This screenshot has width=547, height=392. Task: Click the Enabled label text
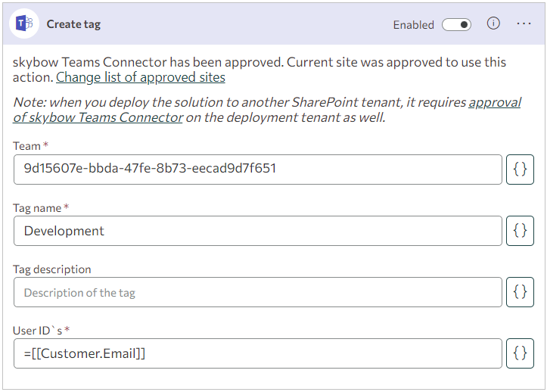pyautogui.click(x=413, y=25)
